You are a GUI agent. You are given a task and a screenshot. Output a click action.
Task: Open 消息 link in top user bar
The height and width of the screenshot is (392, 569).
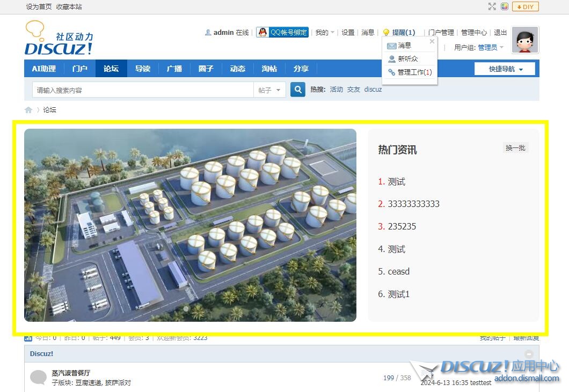(368, 32)
